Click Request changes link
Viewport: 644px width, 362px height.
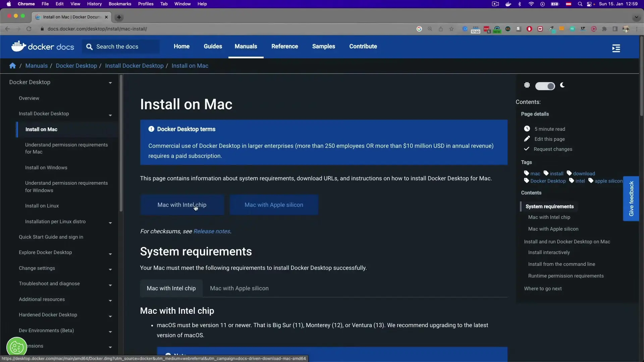pyautogui.click(x=553, y=149)
